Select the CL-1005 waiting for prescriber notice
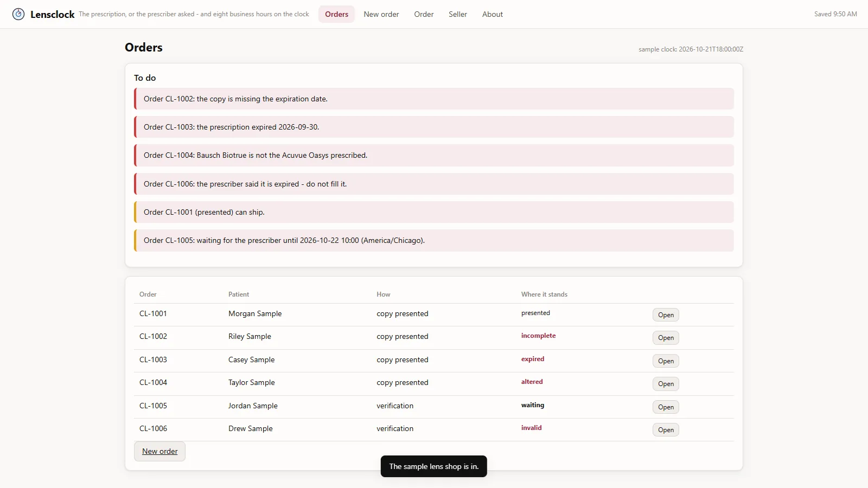Image resolution: width=868 pixels, height=488 pixels. point(434,240)
